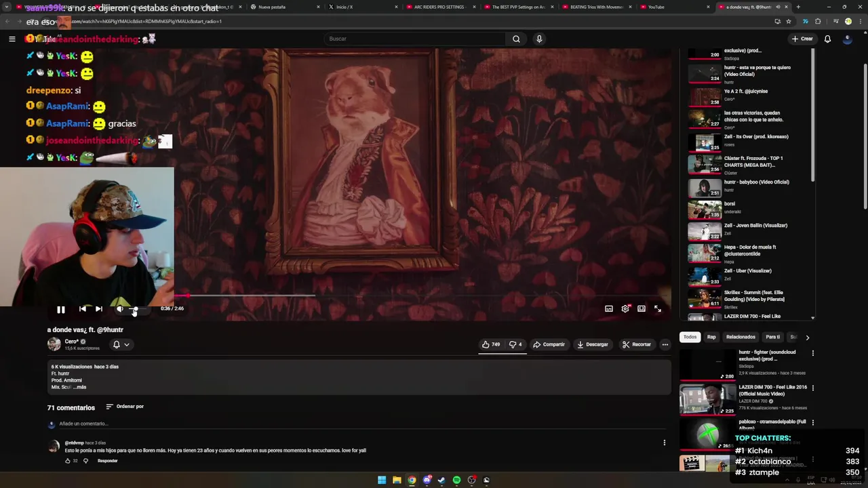Select the Rap filter chip
The image size is (868, 488).
click(711, 337)
